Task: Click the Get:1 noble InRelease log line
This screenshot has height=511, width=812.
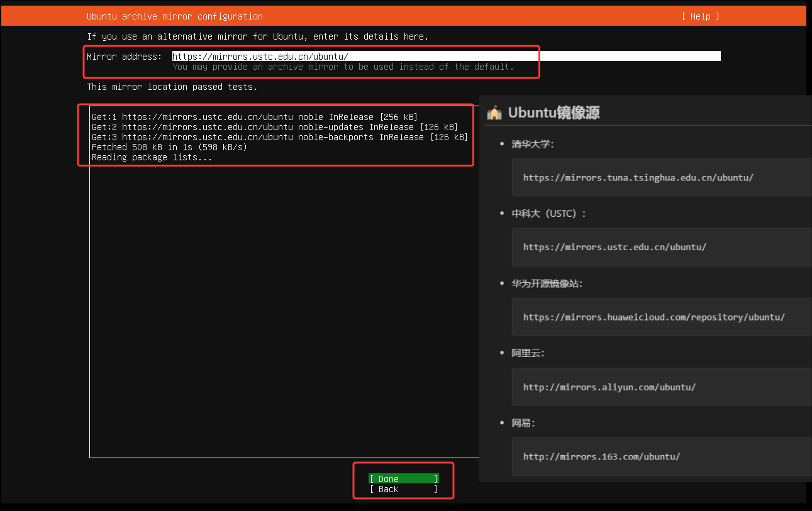Action: 254,117
